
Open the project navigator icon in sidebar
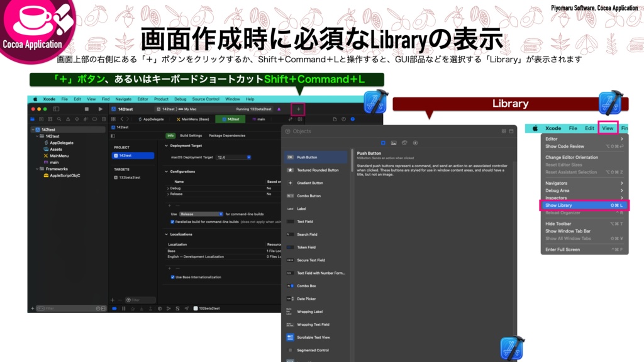point(31,119)
